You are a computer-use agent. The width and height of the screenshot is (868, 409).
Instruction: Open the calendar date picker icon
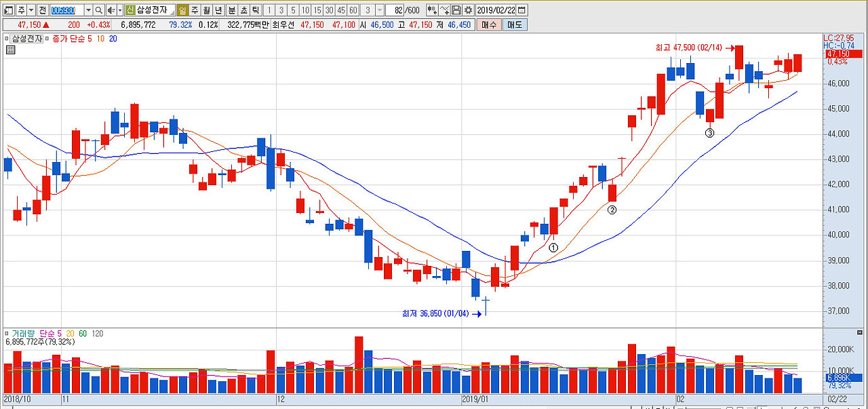pos(521,10)
